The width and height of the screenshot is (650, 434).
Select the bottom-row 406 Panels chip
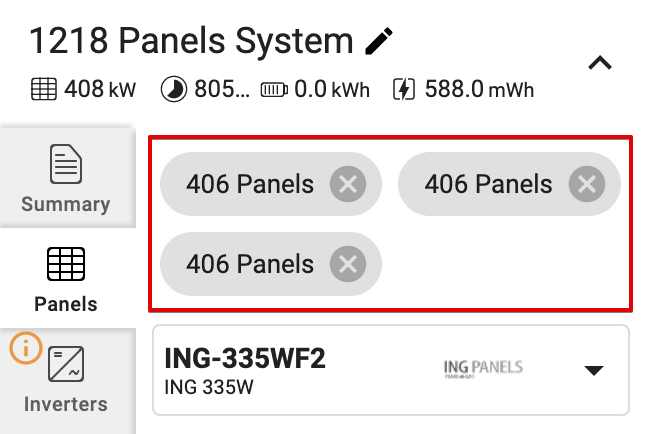pos(250,264)
